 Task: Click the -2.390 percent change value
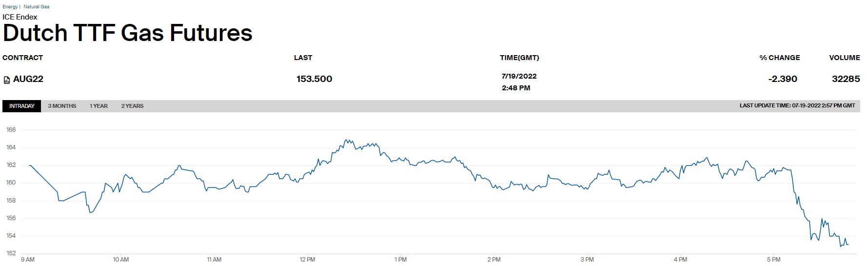782,79
